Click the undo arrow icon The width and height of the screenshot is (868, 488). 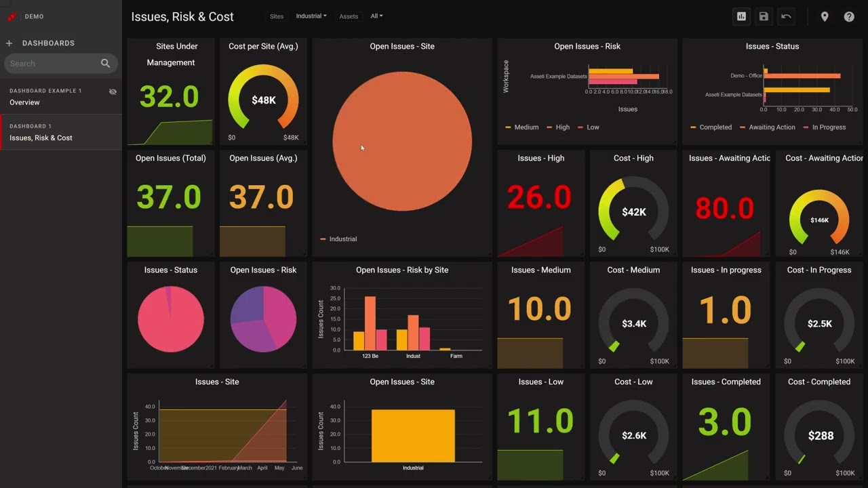click(786, 16)
